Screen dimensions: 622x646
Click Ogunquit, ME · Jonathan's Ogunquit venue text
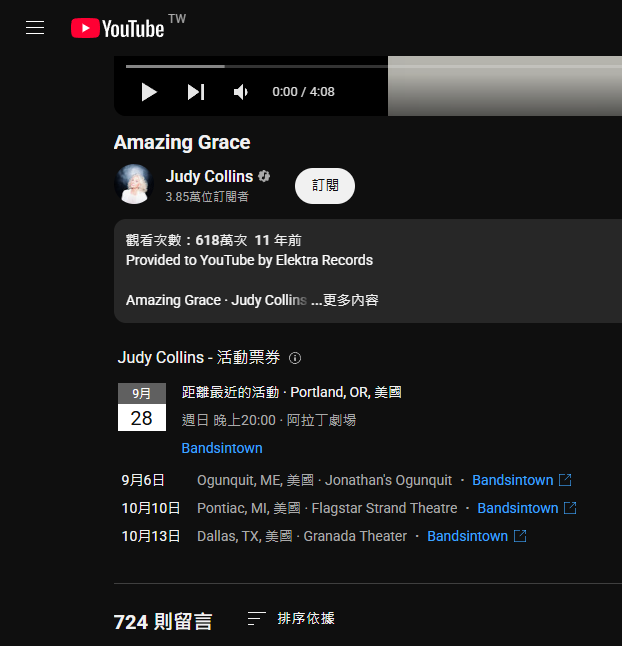coord(324,480)
